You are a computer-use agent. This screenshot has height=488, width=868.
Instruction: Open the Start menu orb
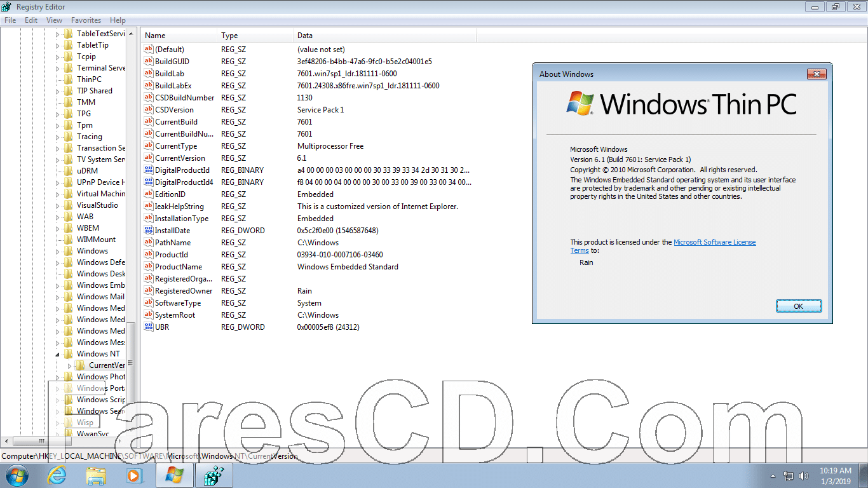(x=17, y=475)
